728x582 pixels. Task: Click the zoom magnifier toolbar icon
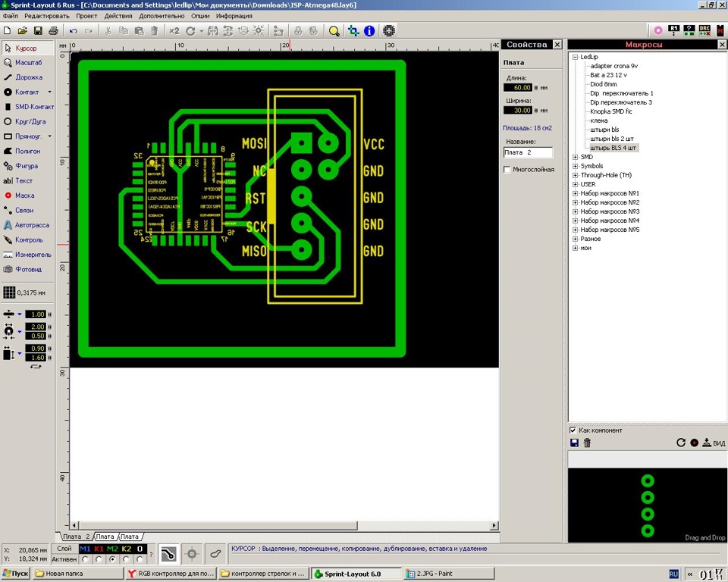coord(334,30)
